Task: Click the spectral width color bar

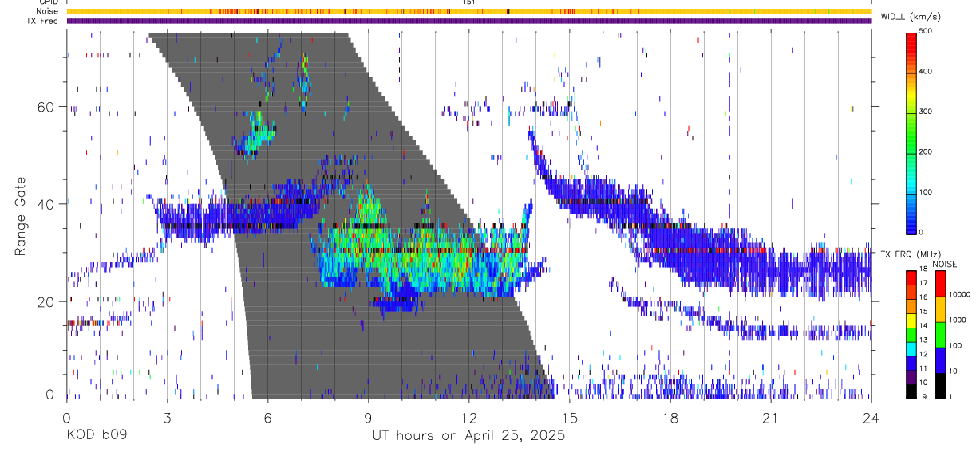Action: [911, 132]
